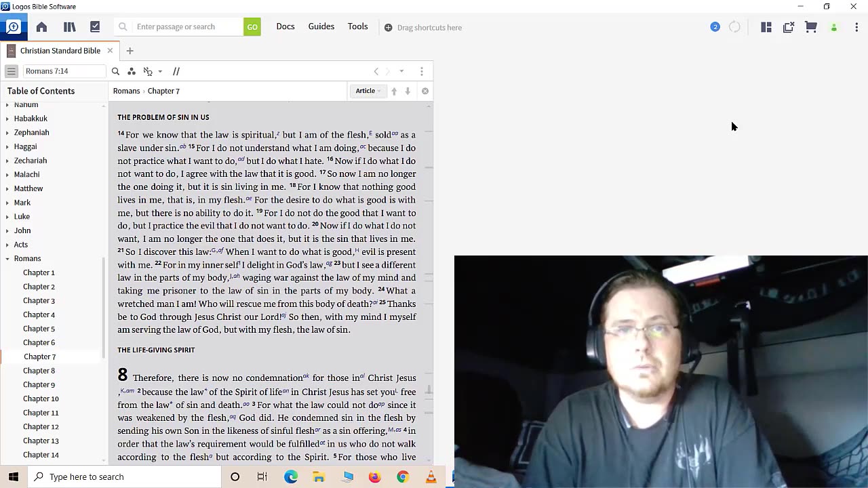This screenshot has width=868, height=488.
Task: Go forward with the history arrow
Action: pos(388,71)
